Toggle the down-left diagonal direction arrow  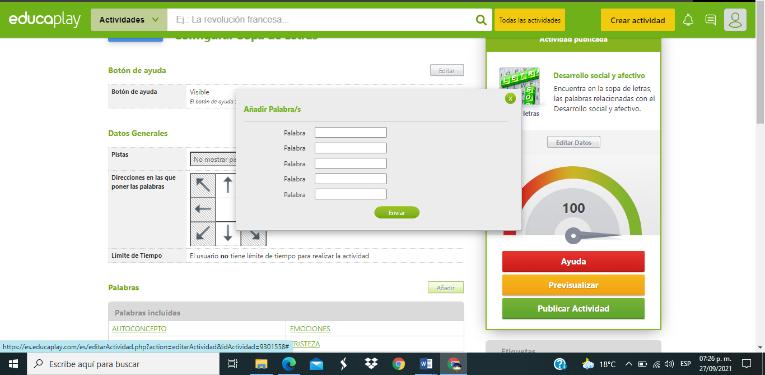(x=203, y=234)
